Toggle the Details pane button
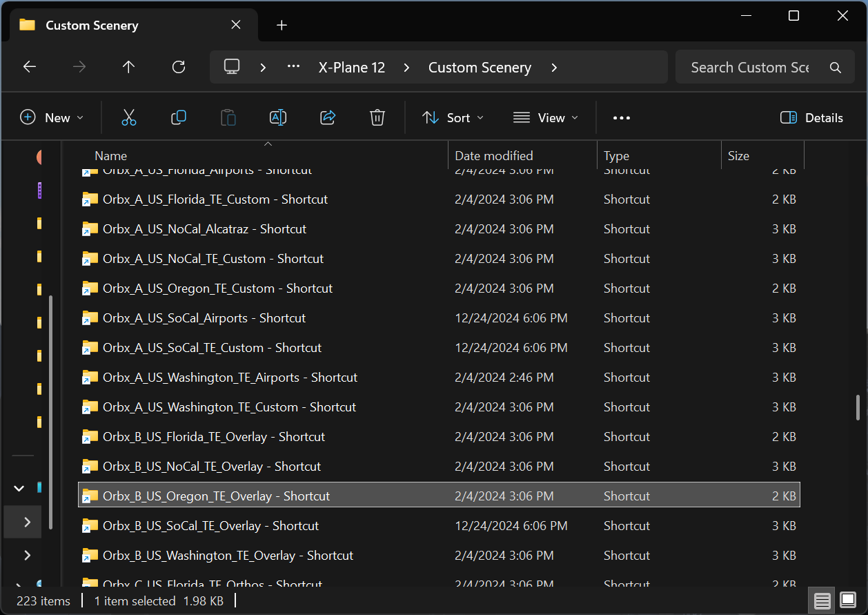 (811, 118)
